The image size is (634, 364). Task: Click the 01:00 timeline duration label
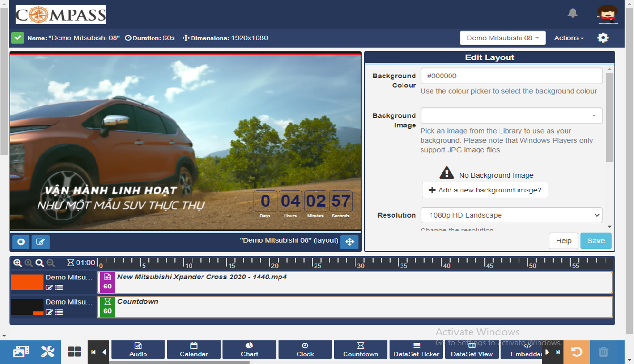tap(81, 263)
